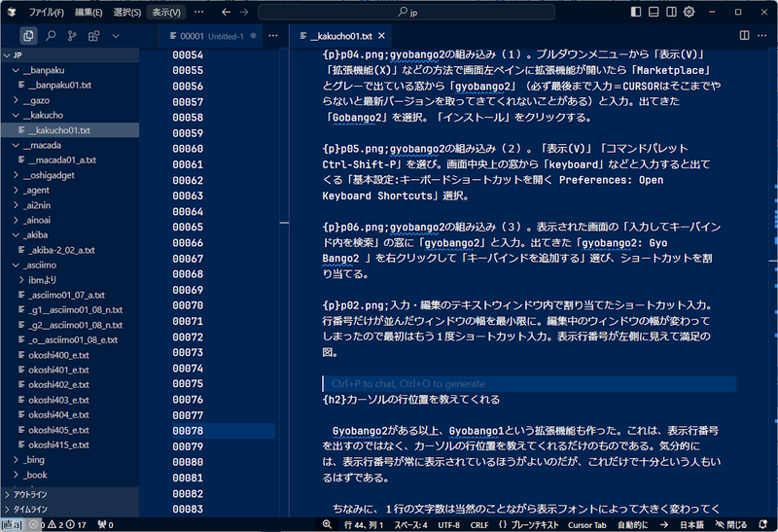The height and width of the screenshot is (532, 778).
Task: Click line number 00078 in left editor
Action: [x=188, y=431]
